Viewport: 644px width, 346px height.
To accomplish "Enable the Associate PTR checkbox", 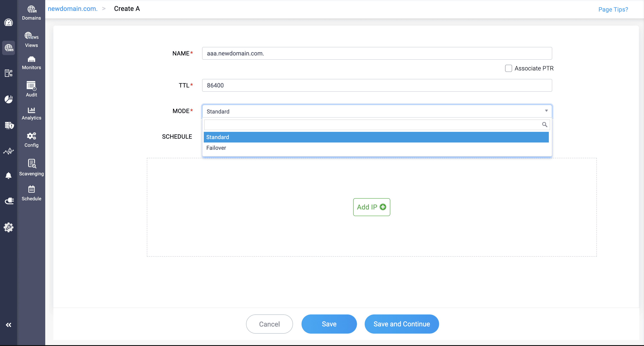I will coord(508,68).
